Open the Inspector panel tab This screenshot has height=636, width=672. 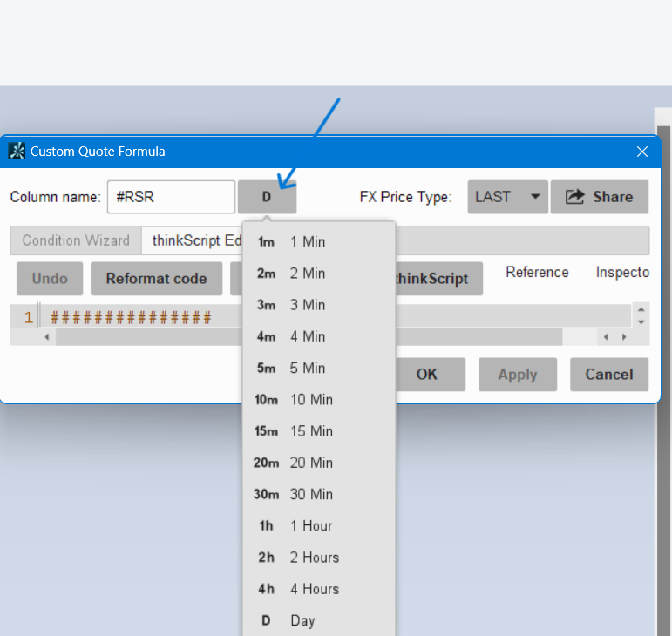point(622,273)
